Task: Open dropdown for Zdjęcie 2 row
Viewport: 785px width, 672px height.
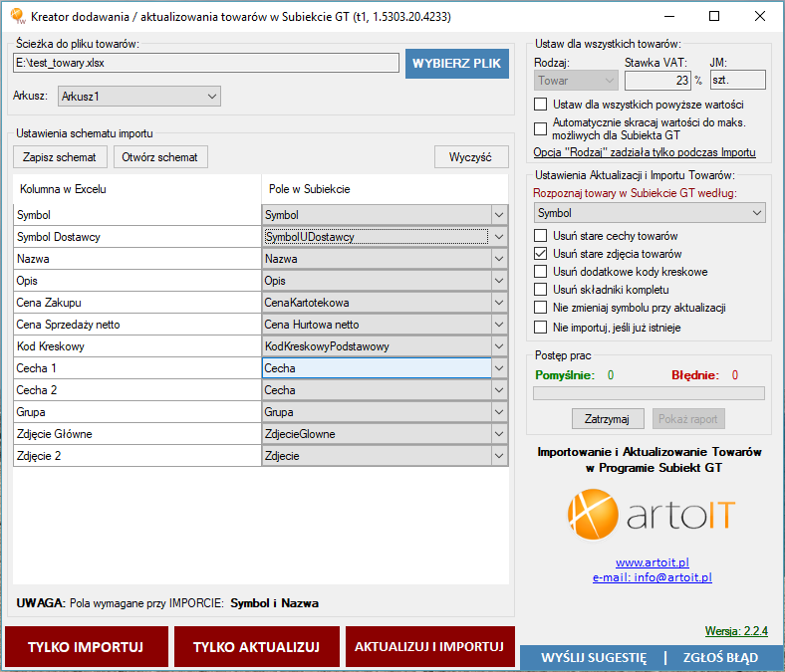Action: click(499, 456)
